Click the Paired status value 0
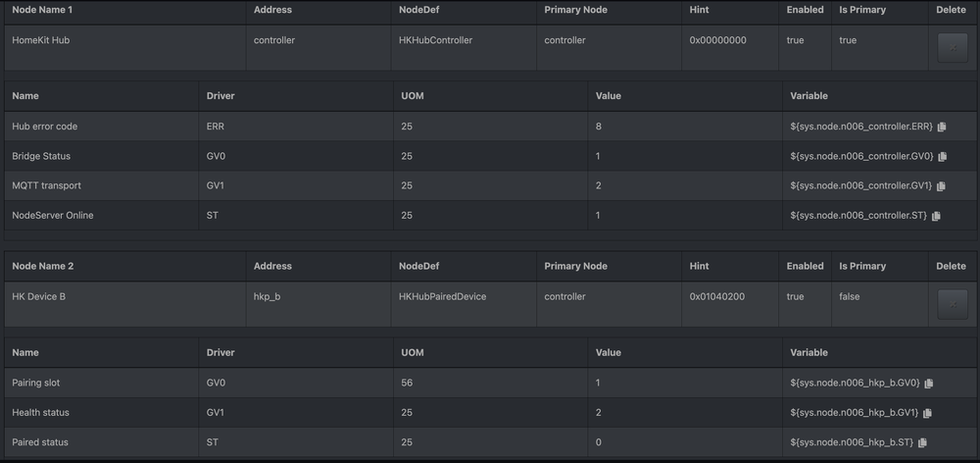980x463 pixels. click(599, 442)
